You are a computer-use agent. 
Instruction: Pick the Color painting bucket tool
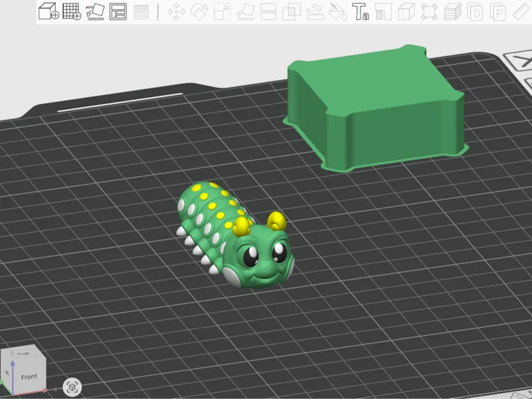pos(338,12)
